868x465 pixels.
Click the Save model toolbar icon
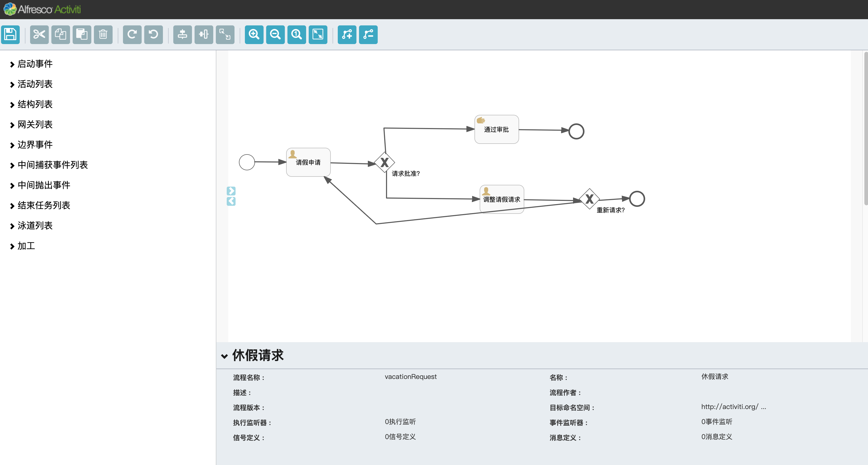[10, 34]
